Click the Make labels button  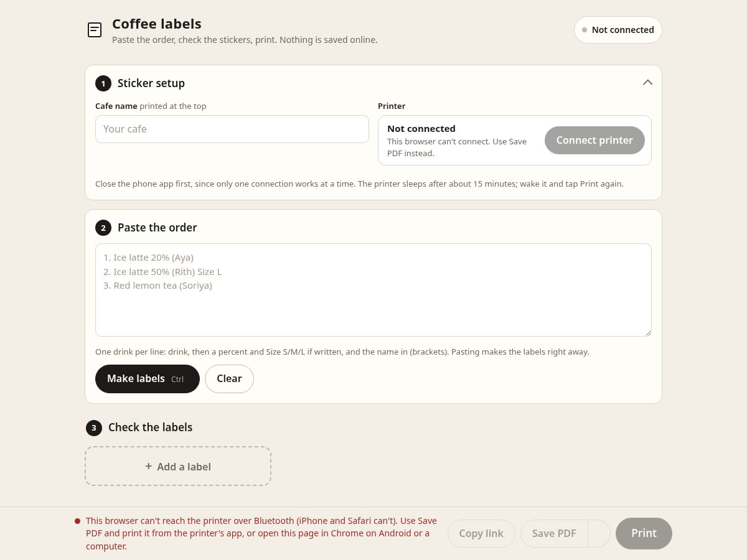pos(148,379)
